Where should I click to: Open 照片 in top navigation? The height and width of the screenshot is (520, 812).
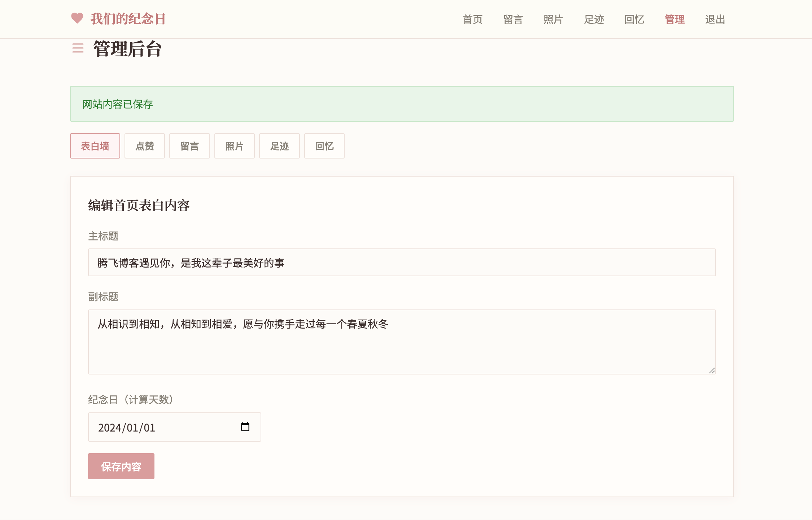554,19
